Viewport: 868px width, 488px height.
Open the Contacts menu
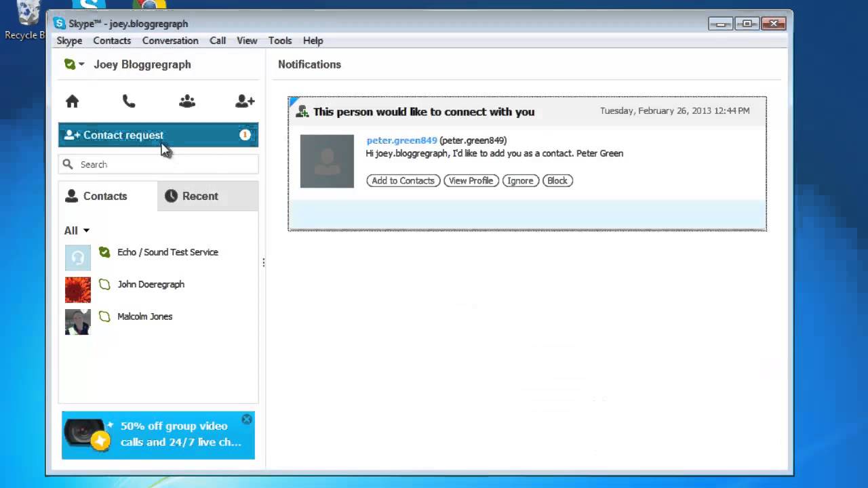coord(112,41)
